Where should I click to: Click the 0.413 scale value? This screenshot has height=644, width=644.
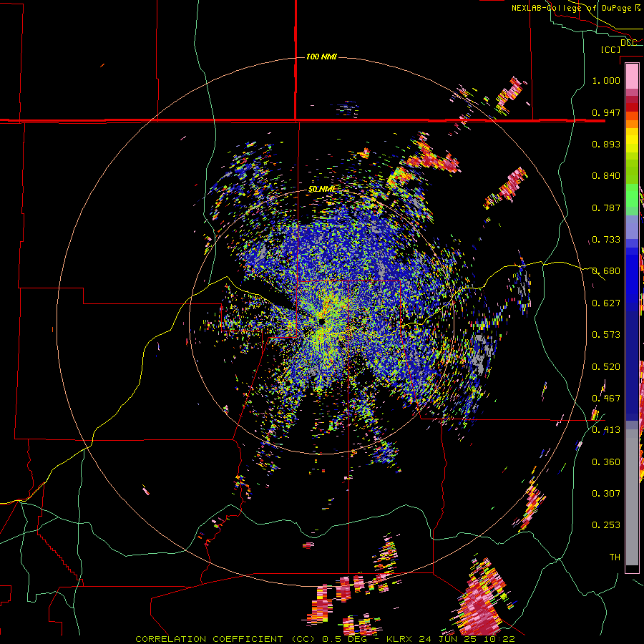coord(606,430)
